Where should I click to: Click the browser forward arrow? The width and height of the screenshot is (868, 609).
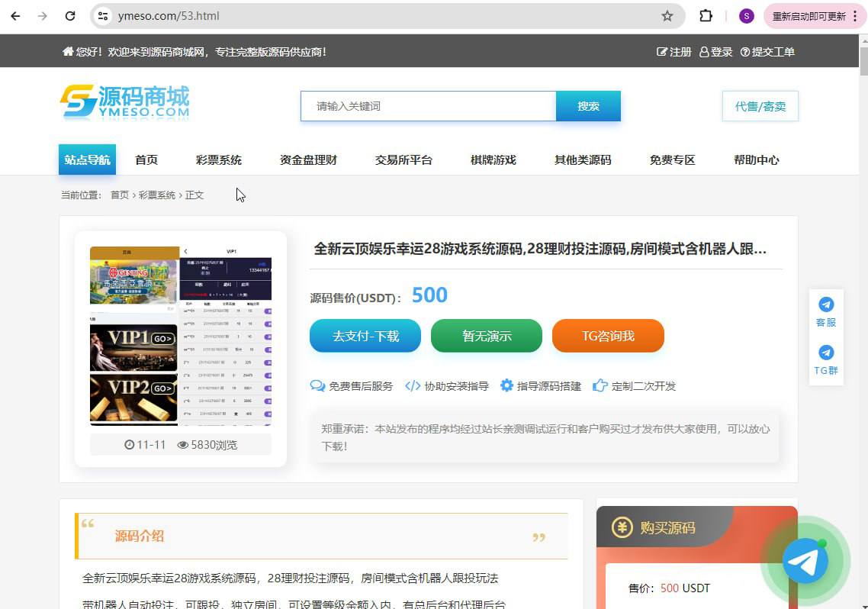click(x=43, y=16)
